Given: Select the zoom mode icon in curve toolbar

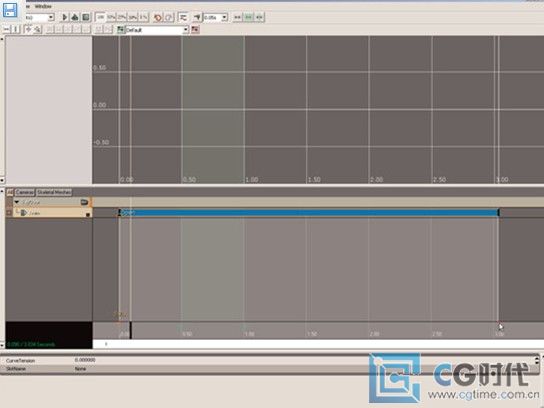Looking at the screenshot, I should (37, 29).
